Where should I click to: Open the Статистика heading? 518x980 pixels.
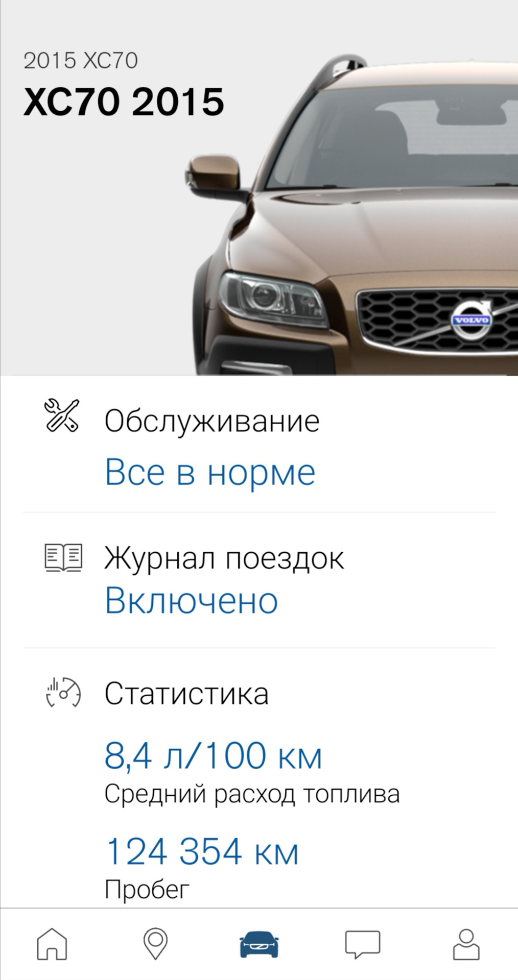point(186,693)
